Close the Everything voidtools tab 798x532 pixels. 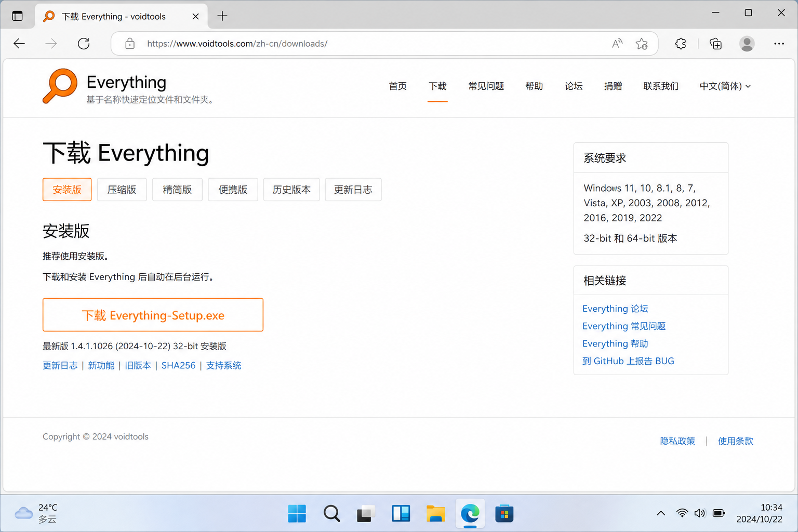point(195,16)
